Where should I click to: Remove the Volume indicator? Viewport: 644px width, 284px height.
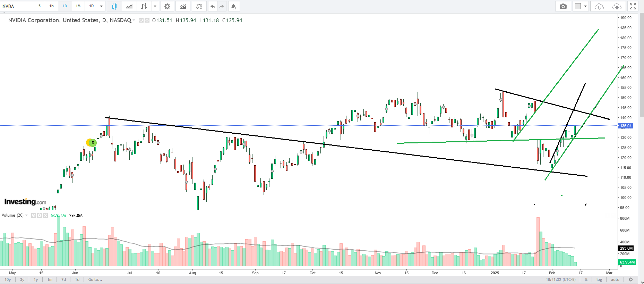45,215
